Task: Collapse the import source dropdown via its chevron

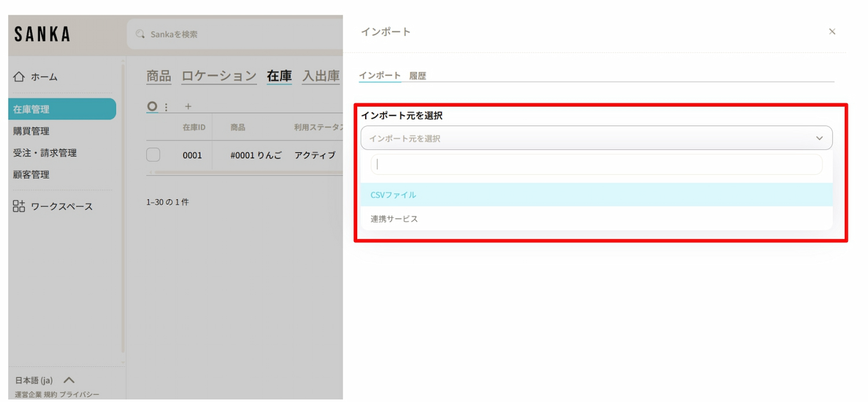Action: coord(819,138)
